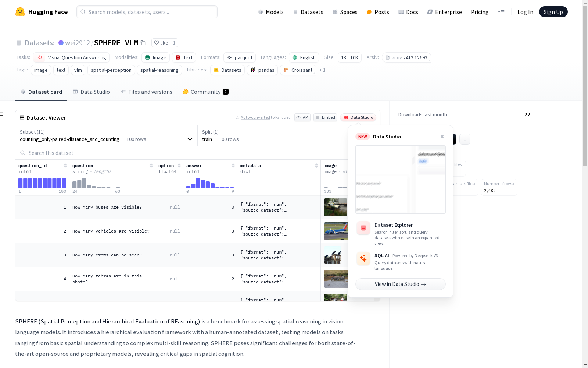Screen dimensions: 588x368
Task: Focus the main search models field
Action: click(x=147, y=12)
